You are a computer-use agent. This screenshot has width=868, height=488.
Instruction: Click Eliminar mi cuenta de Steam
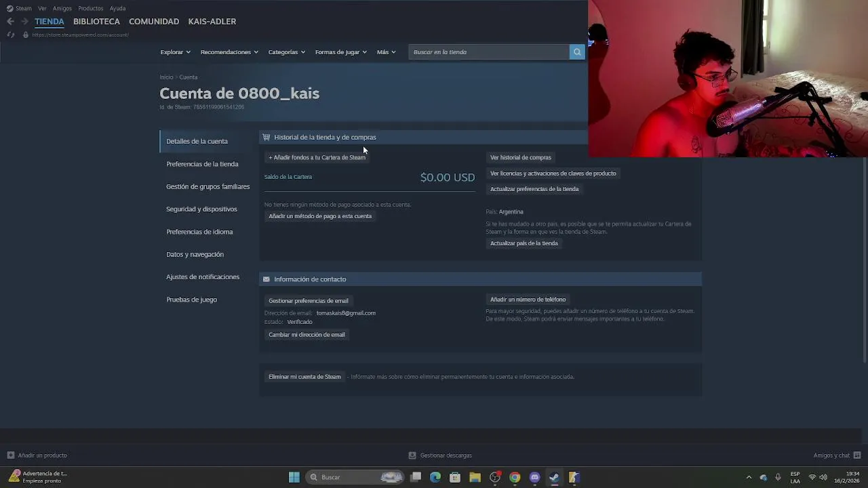coord(305,377)
